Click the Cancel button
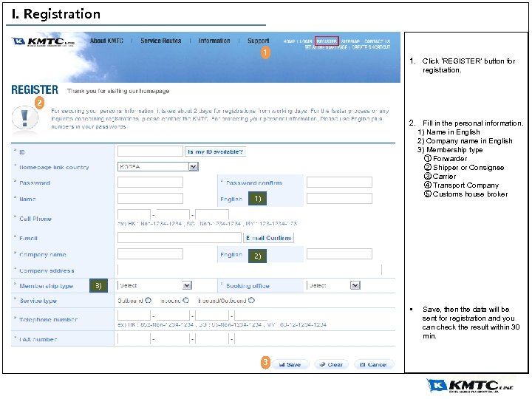 (x=374, y=364)
